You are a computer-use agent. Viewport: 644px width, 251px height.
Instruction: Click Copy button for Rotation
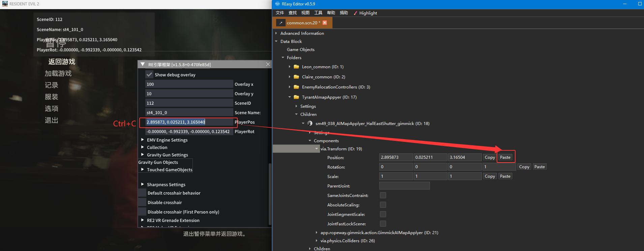coord(524,167)
